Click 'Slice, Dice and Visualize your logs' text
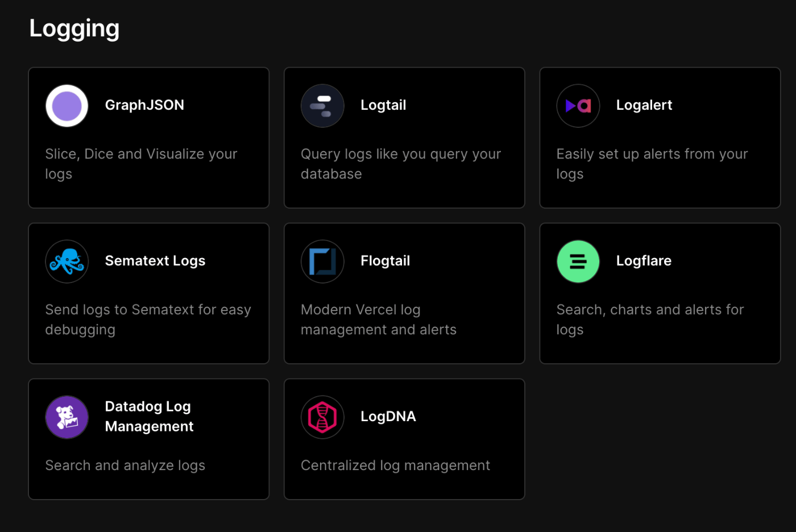796x532 pixels. pyautogui.click(x=141, y=164)
